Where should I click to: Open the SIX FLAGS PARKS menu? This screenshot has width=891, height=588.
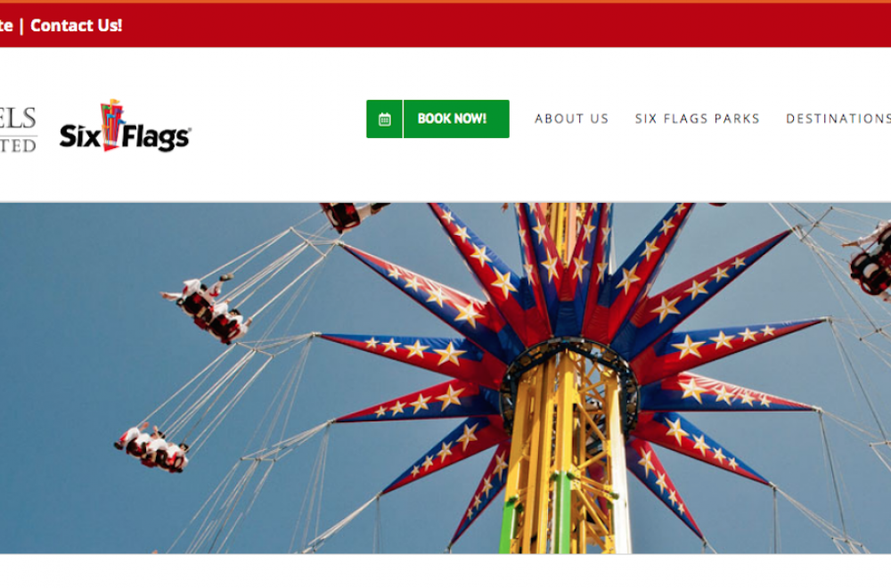tap(698, 118)
